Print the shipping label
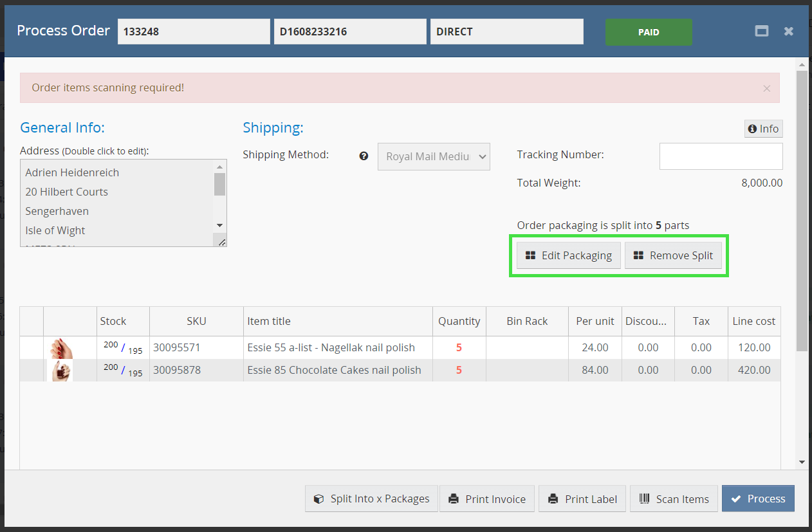Image resolution: width=812 pixels, height=532 pixels. point(582,499)
